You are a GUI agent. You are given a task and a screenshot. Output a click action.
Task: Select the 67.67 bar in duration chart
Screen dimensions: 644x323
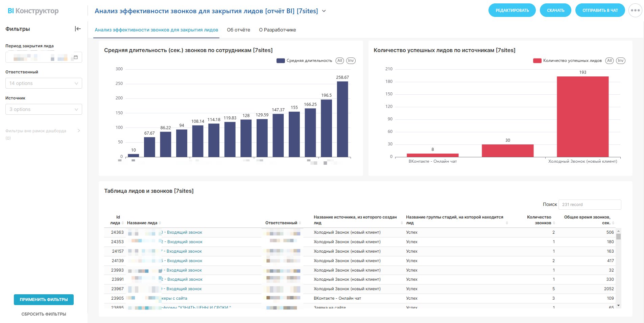[149, 147]
